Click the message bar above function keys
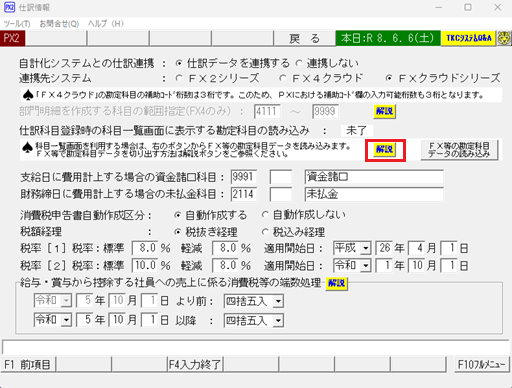The width and height of the screenshot is (512, 388). click(256, 347)
